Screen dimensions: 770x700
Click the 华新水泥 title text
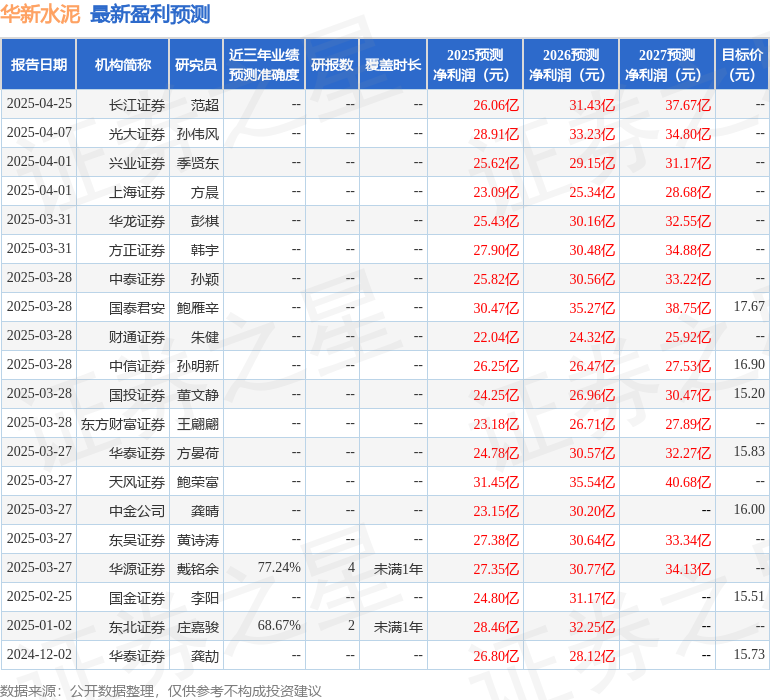coord(40,14)
